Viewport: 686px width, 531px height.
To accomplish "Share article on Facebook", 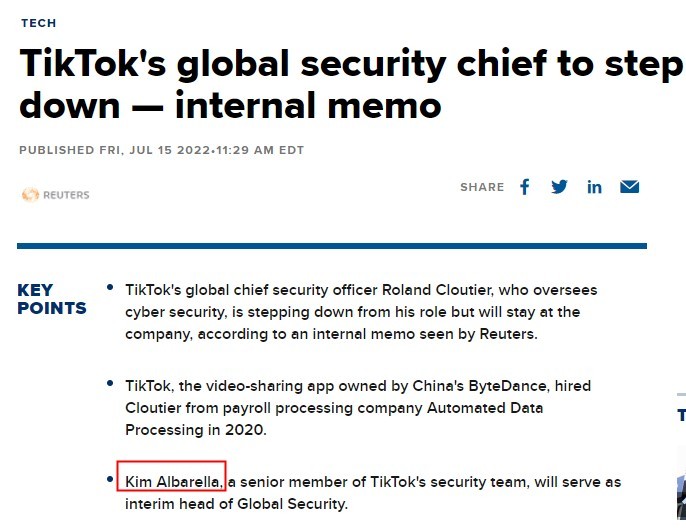I will point(525,187).
